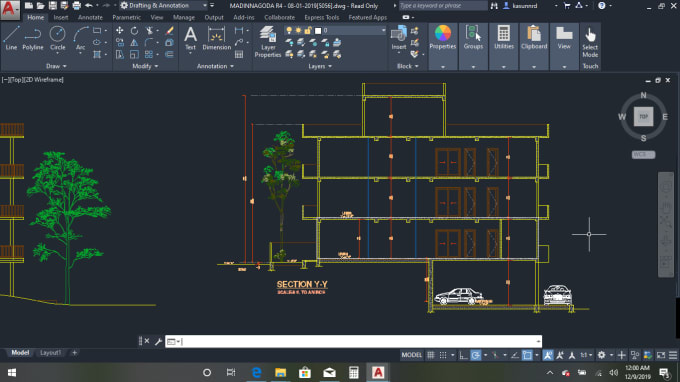Click the Mirror tool icon
Image resolution: width=680 pixels, height=382 pixels.
point(134,42)
